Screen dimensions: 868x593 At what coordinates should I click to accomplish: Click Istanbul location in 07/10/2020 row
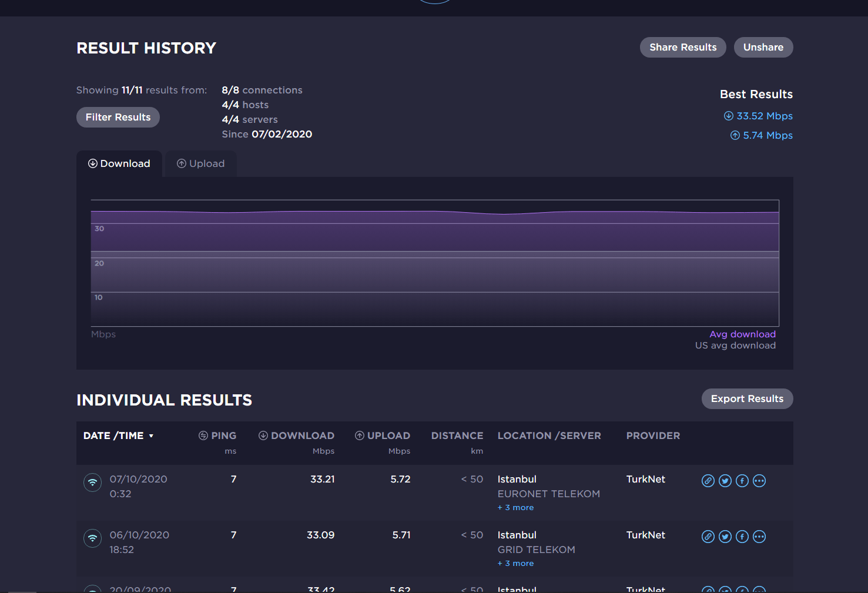tap(517, 479)
